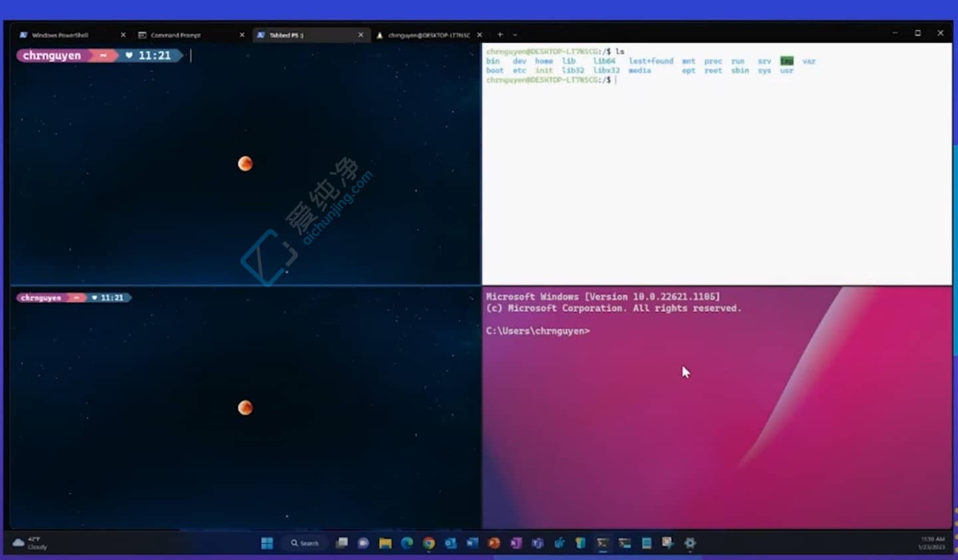Open the Windows Start menu
The width and height of the screenshot is (958, 560).
click(x=267, y=543)
